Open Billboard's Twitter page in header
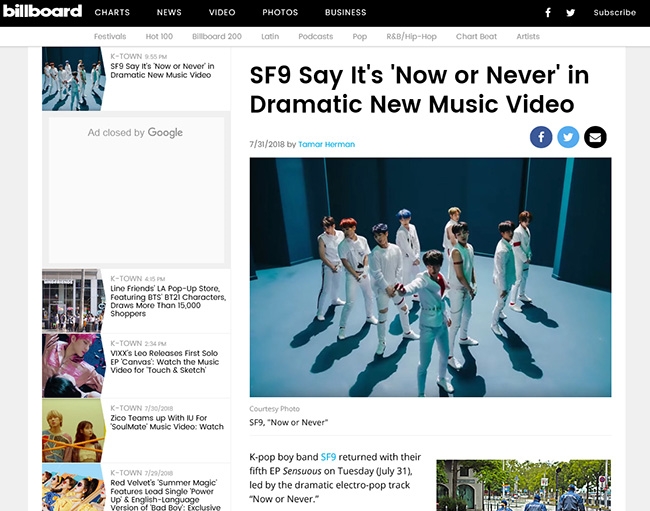This screenshot has height=511, width=650. point(571,13)
